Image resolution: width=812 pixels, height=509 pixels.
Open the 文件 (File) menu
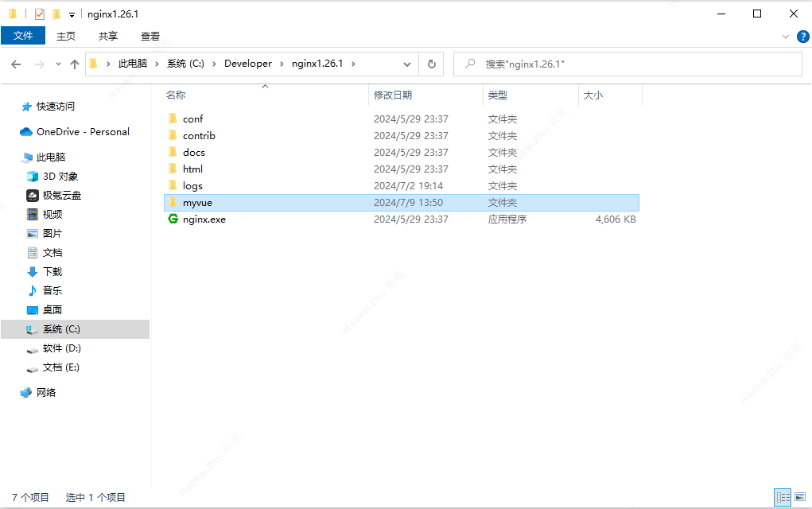click(x=23, y=36)
